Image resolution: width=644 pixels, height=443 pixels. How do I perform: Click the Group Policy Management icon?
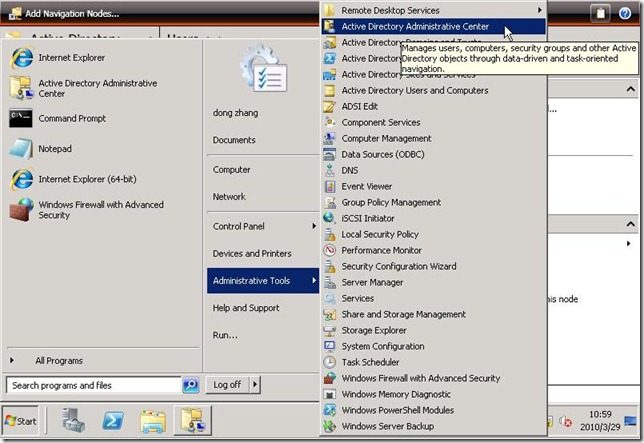(329, 202)
